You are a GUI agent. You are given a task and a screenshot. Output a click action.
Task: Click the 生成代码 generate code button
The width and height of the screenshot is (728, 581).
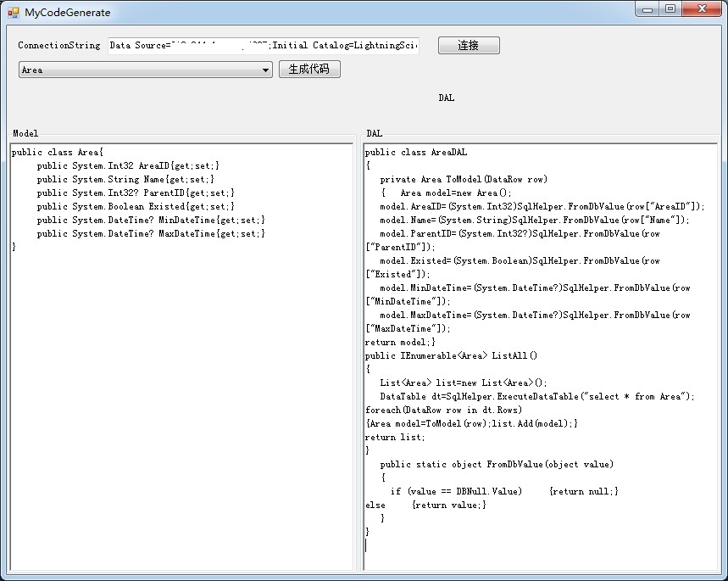click(x=309, y=70)
